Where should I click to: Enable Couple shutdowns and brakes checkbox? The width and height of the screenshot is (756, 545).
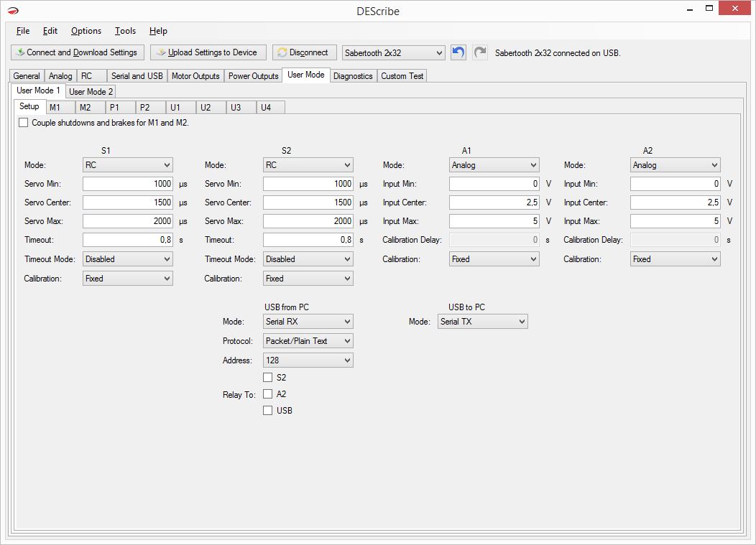[x=24, y=123]
